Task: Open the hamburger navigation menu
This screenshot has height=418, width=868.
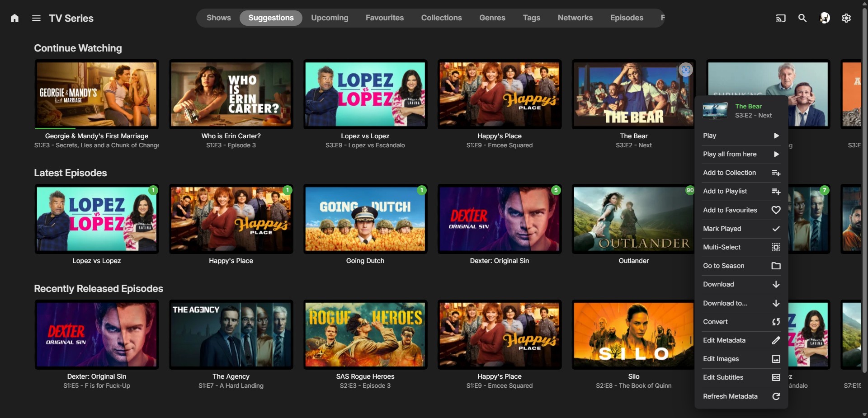Action: pyautogui.click(x=36, y=18)
